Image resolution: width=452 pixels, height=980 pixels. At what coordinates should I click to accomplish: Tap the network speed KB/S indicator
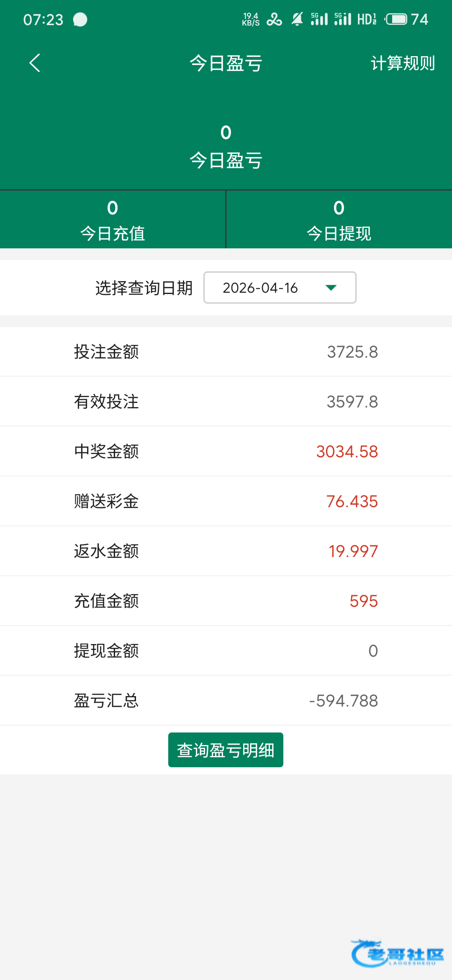click(250, 19)
